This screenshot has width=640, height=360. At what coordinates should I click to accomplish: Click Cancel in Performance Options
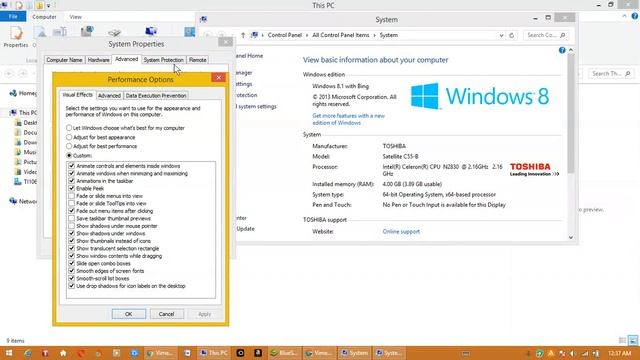167,314
